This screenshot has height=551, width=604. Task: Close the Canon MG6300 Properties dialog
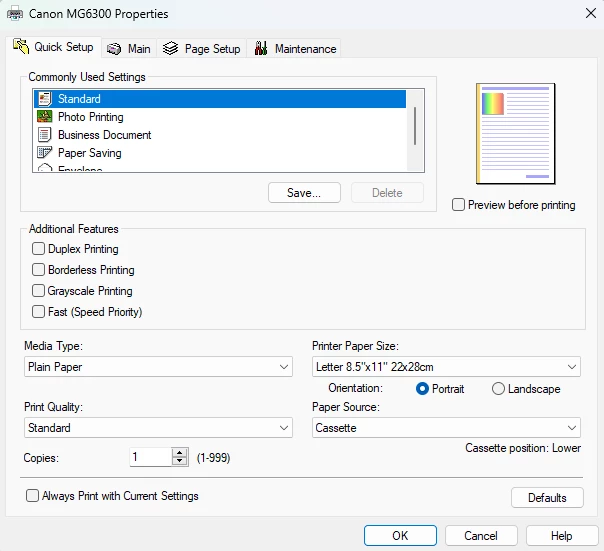[591, 13]
